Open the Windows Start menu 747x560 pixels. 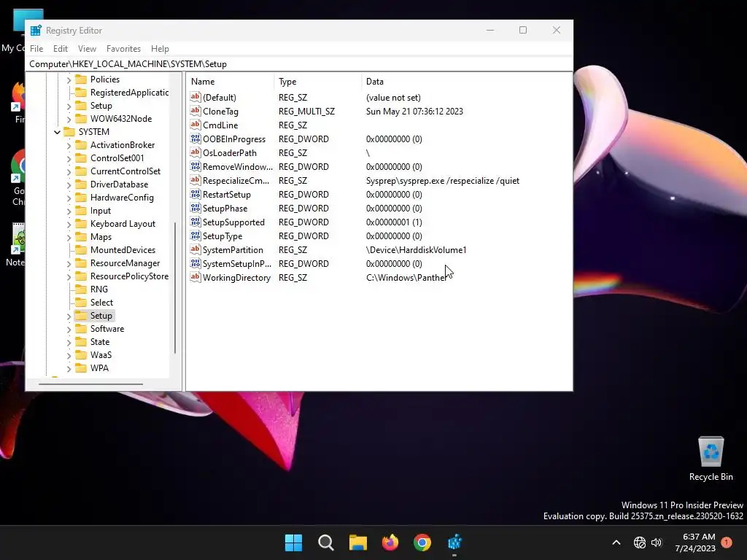pyautogui.click(x=293, y=542)
